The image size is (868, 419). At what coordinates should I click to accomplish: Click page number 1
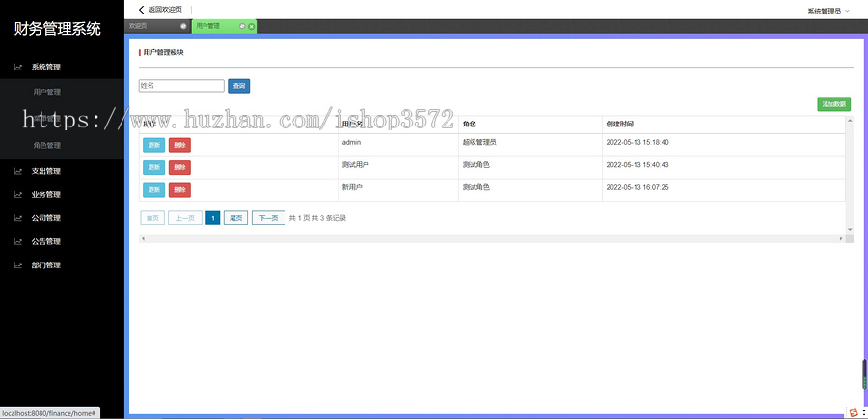tap(212, 218)
